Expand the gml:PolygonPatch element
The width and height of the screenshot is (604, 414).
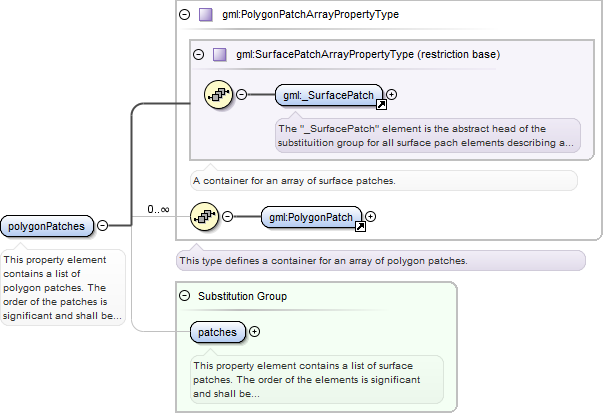[x=370, y=216]
